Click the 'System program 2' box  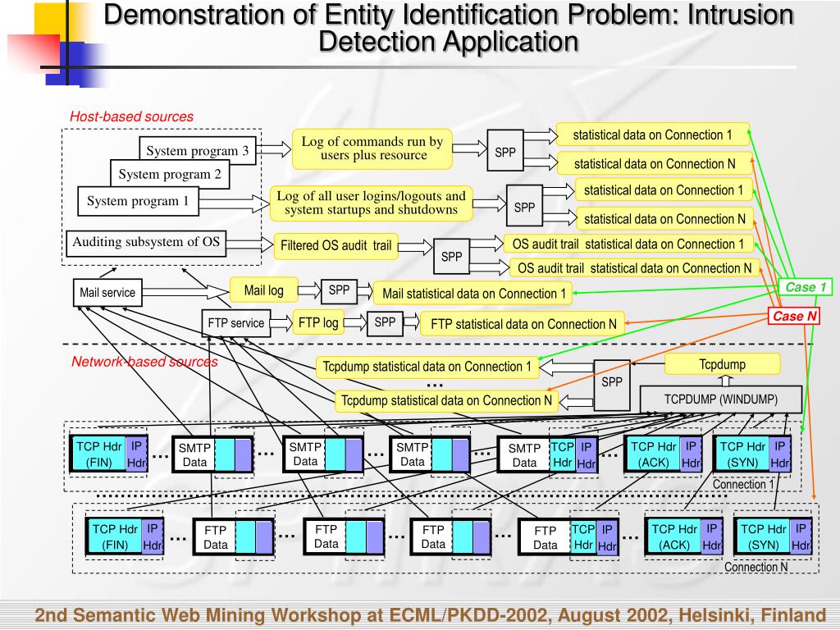pos(170,174)
